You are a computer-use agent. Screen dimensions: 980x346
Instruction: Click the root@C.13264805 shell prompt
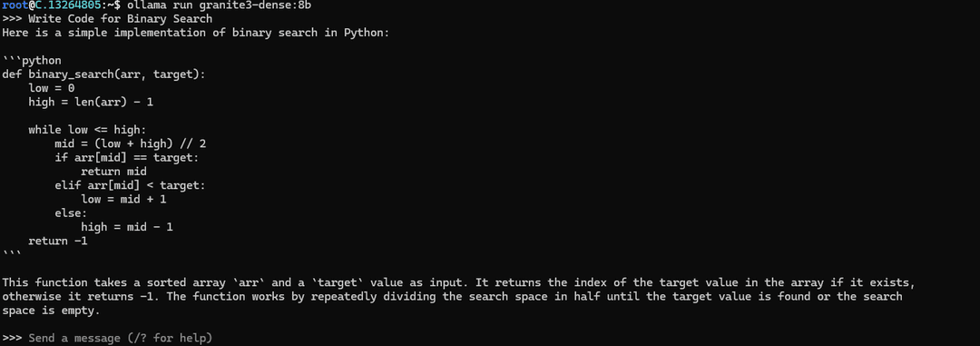point(54,5)
